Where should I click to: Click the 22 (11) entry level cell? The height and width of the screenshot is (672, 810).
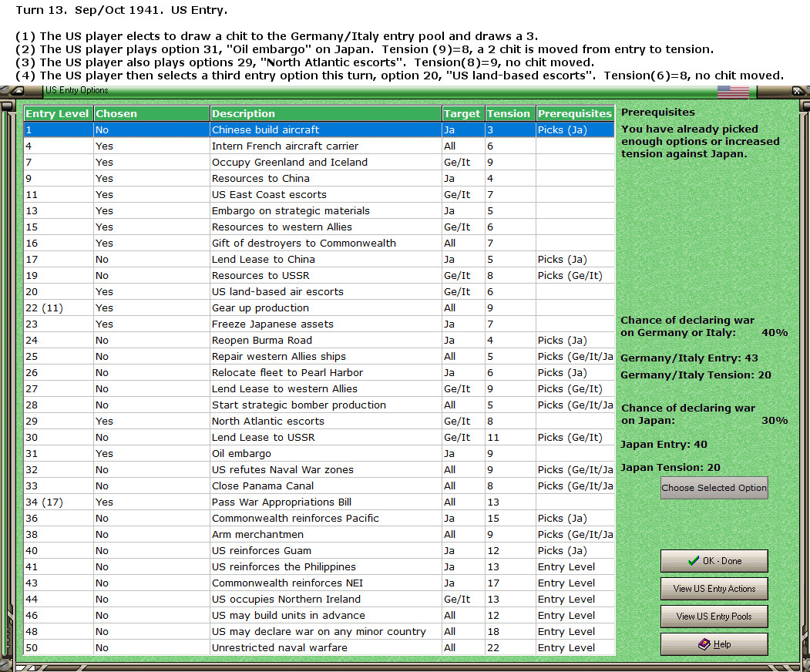pos(59,307)
